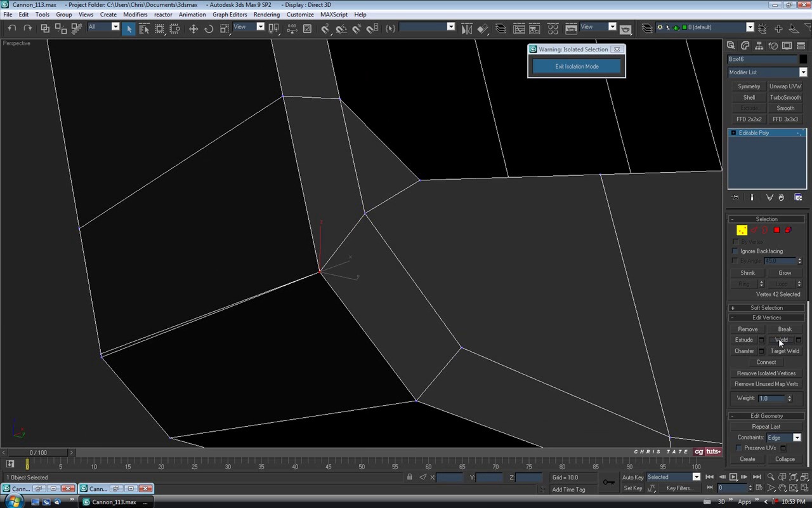Open the Curve Editor icon
812x508 pixels.
[520, 29]
